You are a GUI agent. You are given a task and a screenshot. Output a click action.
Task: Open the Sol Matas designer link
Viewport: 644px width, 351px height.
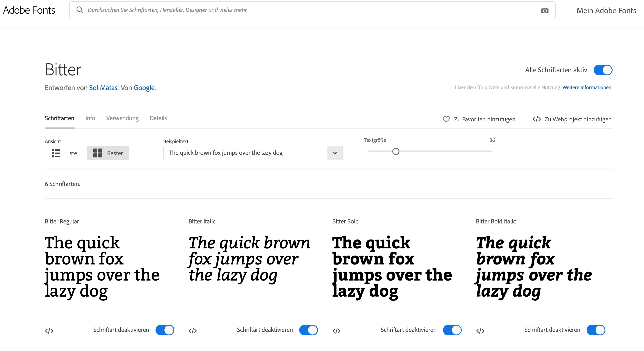point(103,88)
